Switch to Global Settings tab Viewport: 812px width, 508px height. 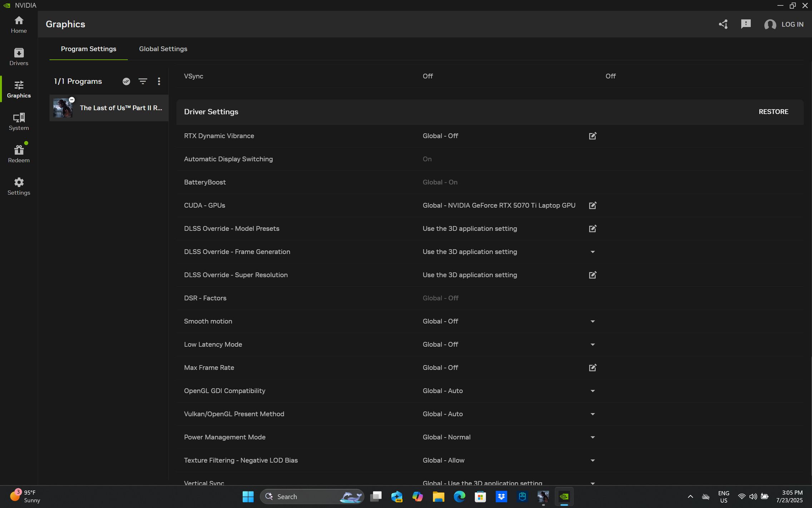click(x=163, y=49)
